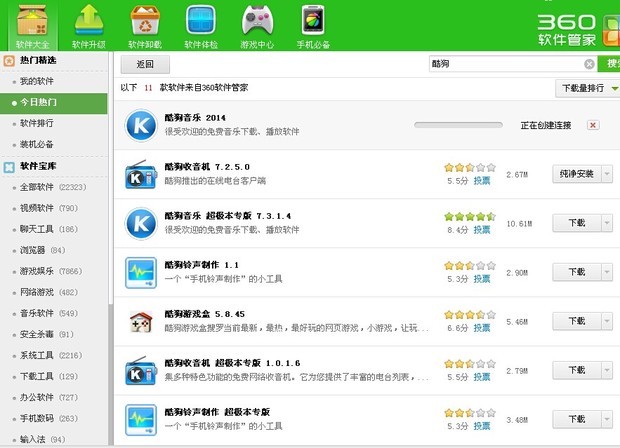Image resolution: width=620 pixels, height=448 pixels.
Task: Click the 软件宝库 section icon
Action: tap(9, 167)
